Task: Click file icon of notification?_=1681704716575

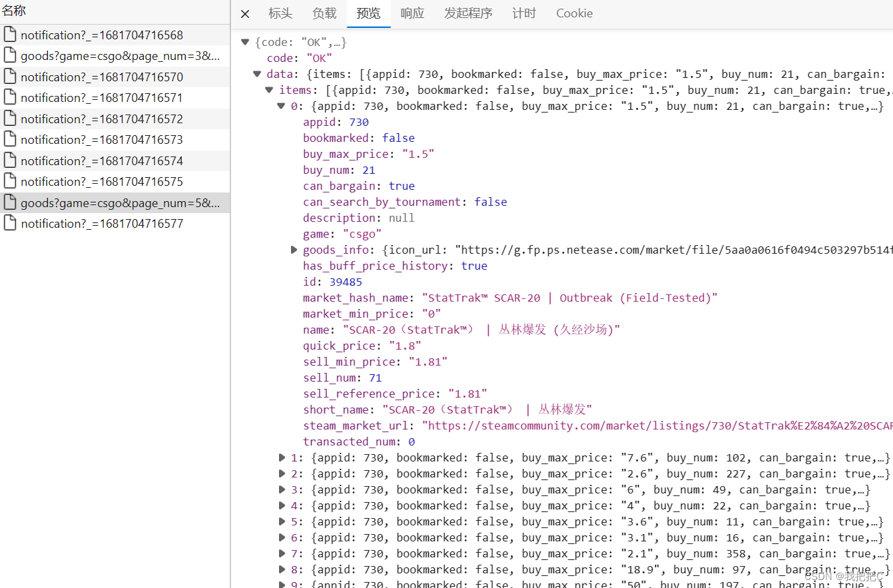Action: coord(10,182)
